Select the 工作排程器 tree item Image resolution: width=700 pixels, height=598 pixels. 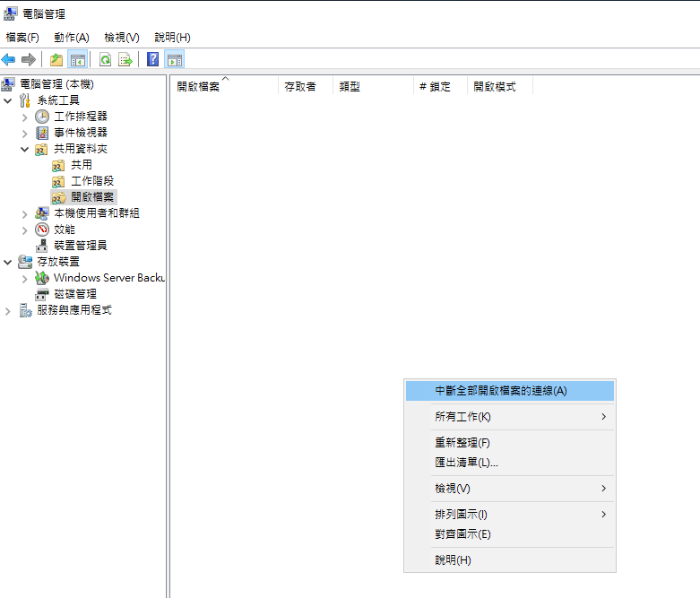coord(81,117)
